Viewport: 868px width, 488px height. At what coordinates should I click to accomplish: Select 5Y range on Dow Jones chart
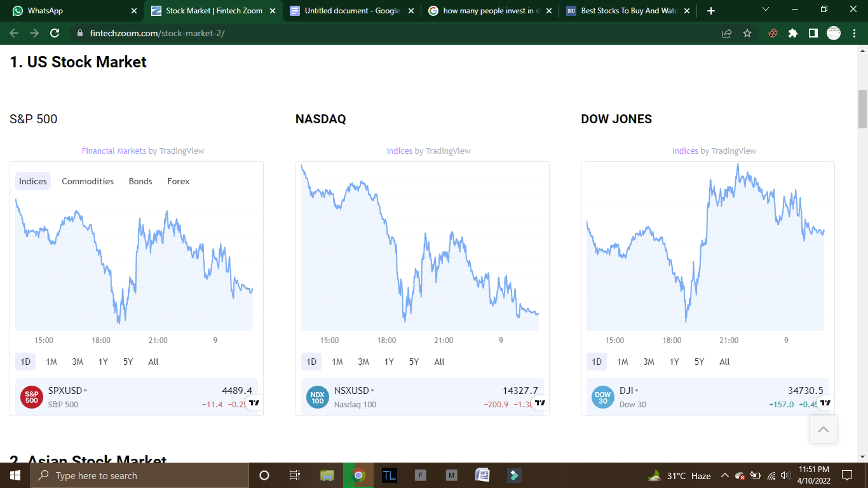click(700, 362)
